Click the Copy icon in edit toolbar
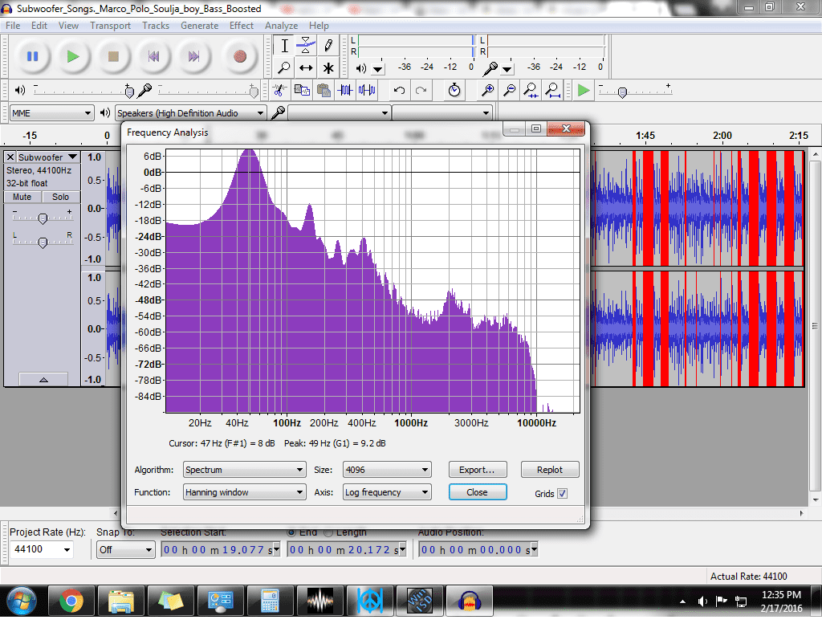The height and width of the screenshot is (644, 822). [302, 90]
